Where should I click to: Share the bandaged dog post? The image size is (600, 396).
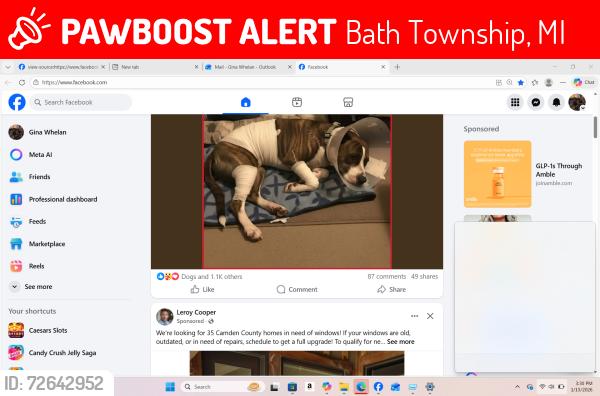point(391,290)
